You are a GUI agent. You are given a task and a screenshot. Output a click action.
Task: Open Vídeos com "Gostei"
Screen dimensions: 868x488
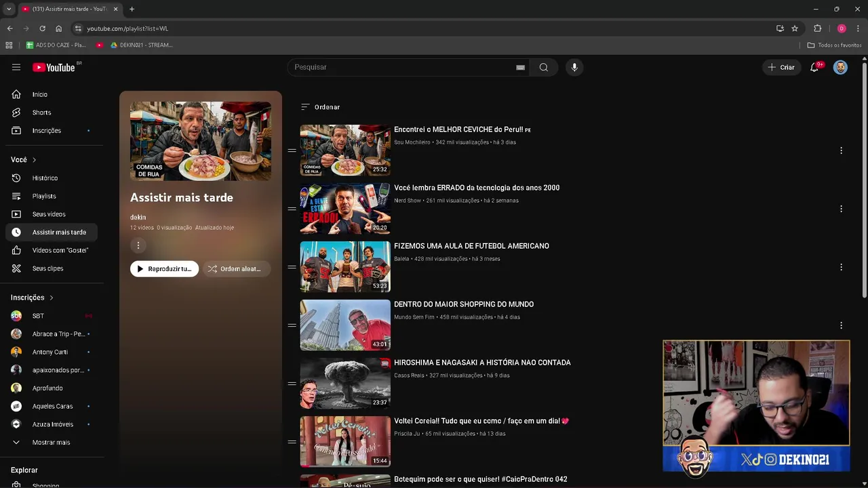click(x=52, y=250)
